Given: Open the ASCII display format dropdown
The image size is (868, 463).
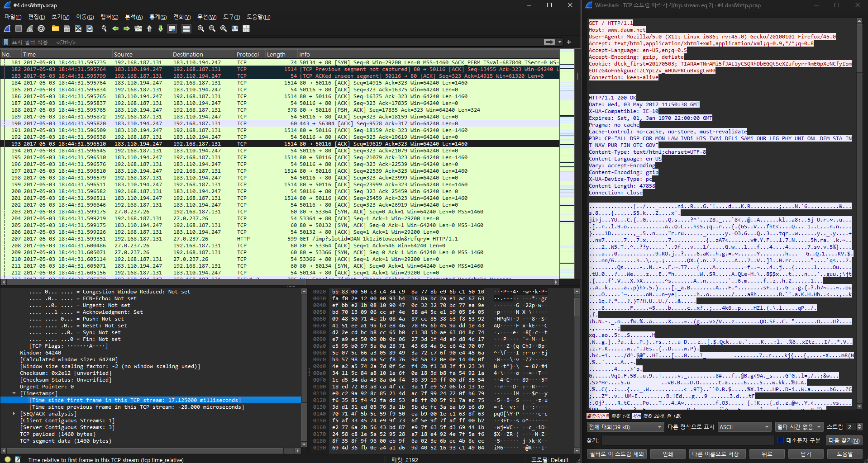Looking at the screenshot, I should pyautogui.click(x=744, y=427).
